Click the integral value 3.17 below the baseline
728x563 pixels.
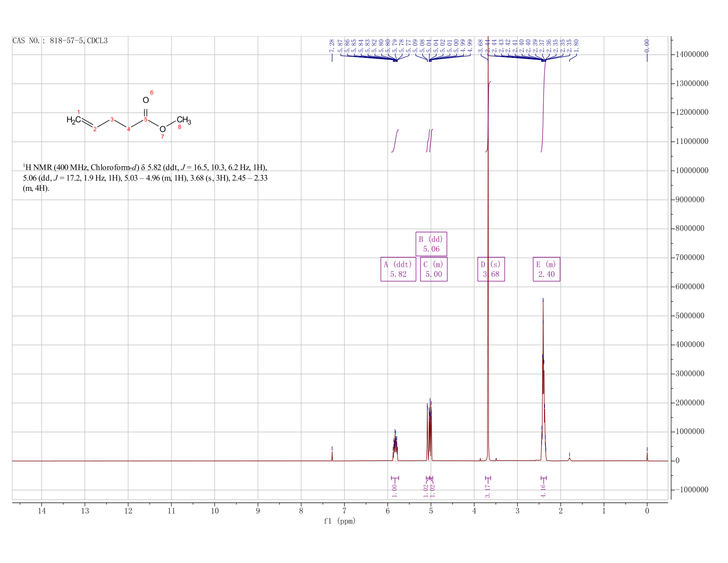point(488,491)
